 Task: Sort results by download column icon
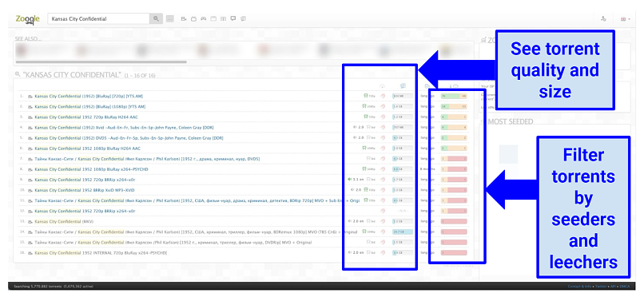(383, 85)
